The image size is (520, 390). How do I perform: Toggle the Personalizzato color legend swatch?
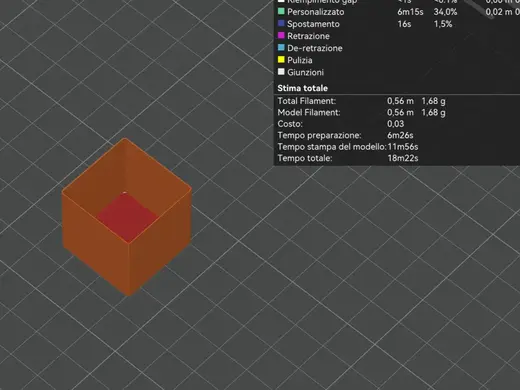pyautogui.click(x=281, y=12)
